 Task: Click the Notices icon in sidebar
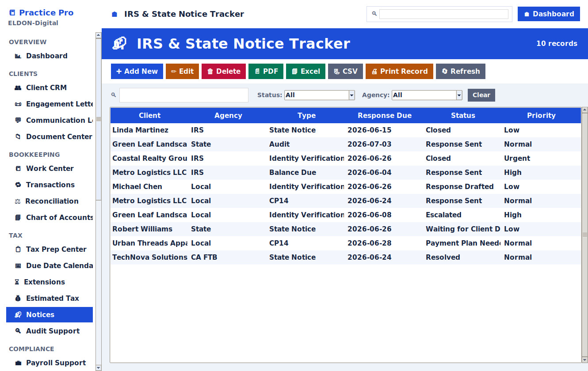[18, 315]
